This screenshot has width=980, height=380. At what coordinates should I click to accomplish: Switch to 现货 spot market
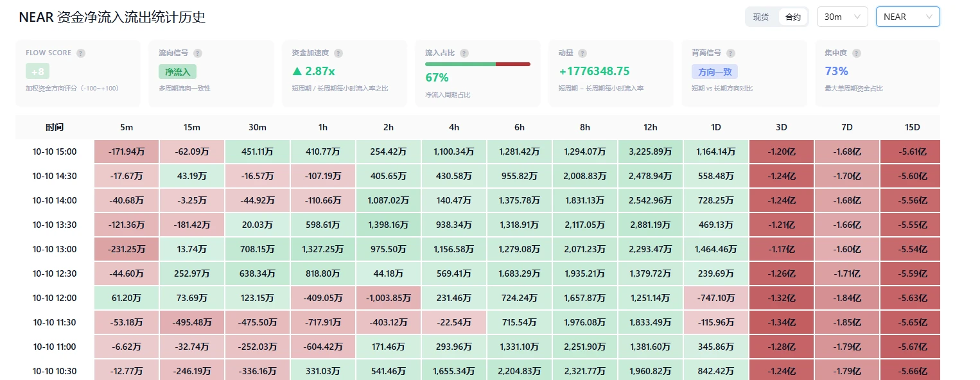(761, 17)
